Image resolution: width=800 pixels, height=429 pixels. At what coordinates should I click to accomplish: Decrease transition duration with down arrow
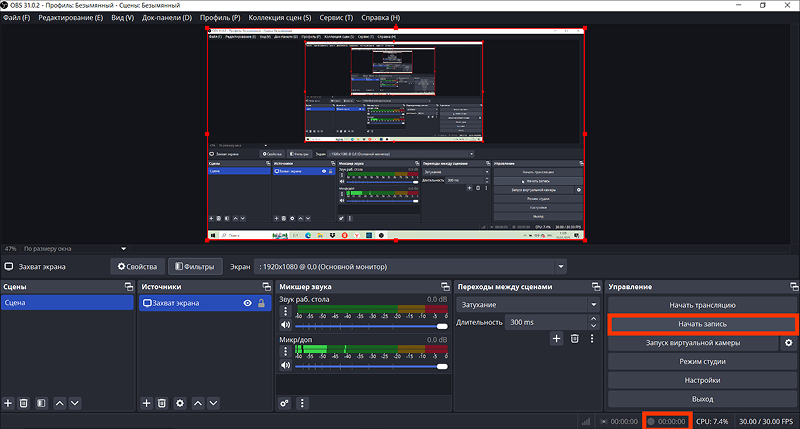pyautogui.click(x=593, y=325)
